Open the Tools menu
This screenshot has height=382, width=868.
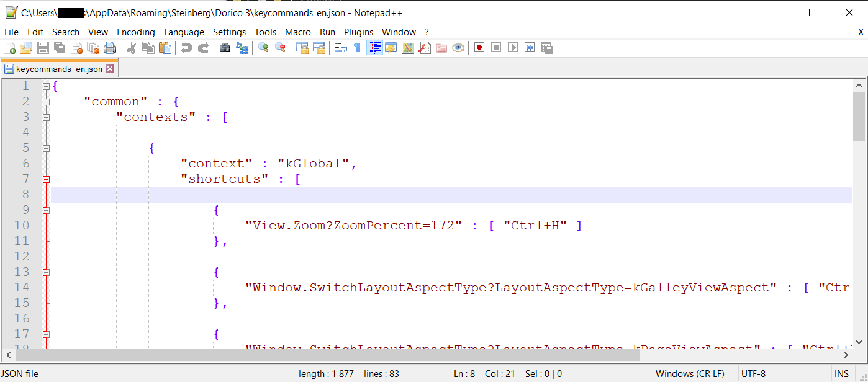265,32
